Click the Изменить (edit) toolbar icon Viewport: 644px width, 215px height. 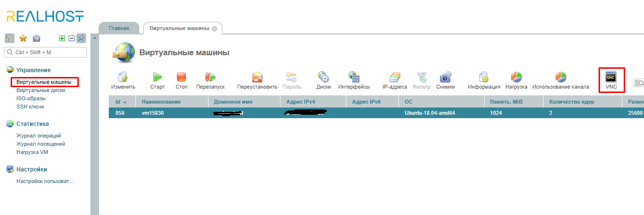tap(123, 77)
